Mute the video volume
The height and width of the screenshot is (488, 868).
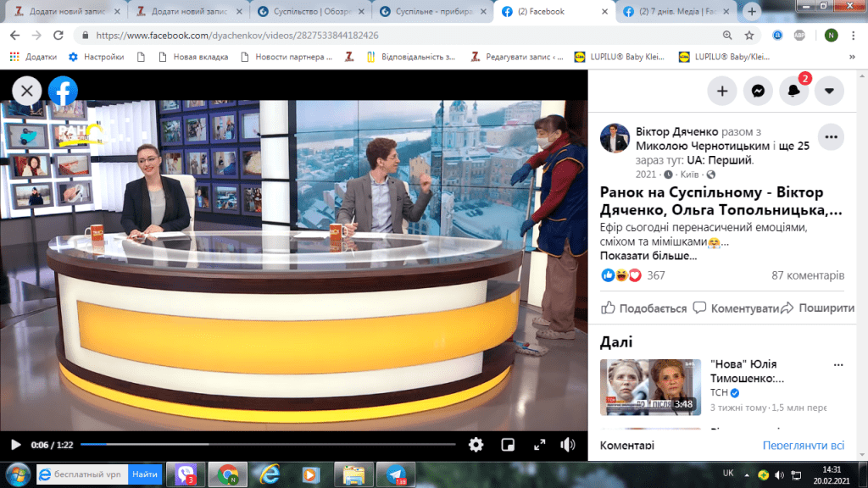[568, 444]
